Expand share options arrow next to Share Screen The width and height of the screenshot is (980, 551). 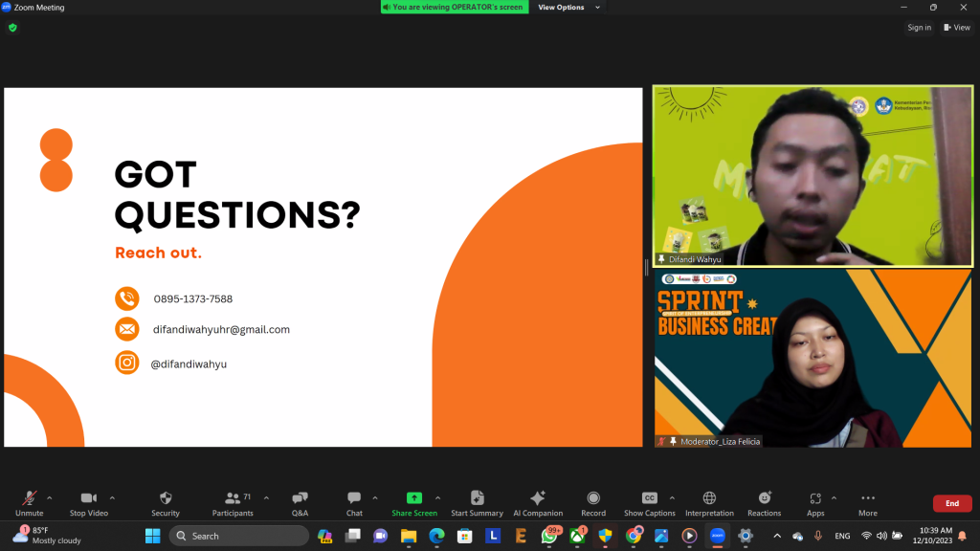pos(437,497)
